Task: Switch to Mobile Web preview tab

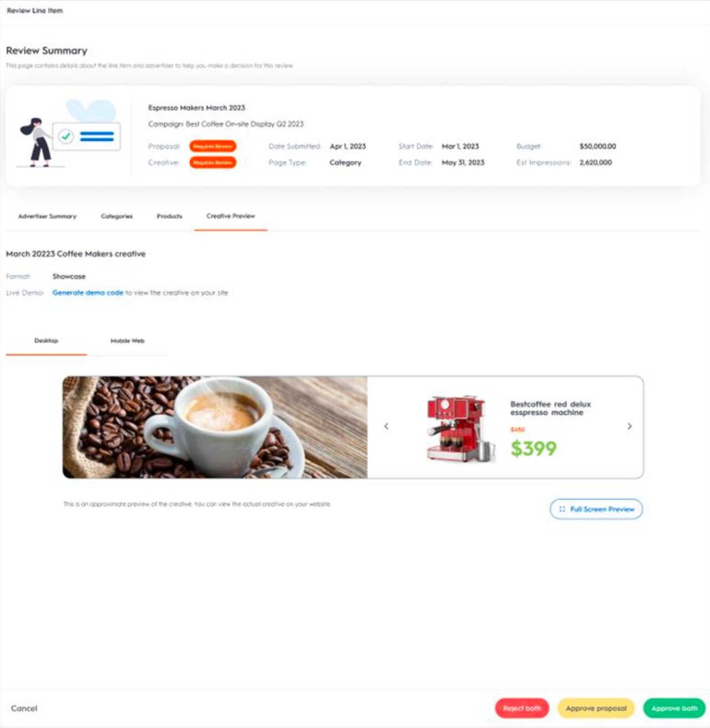Action: point(128,341)
